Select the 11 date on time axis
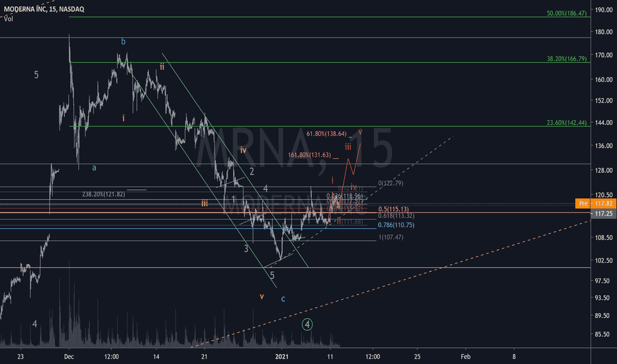617x364 pixels. pyautogui.click(x=330, y=357)
